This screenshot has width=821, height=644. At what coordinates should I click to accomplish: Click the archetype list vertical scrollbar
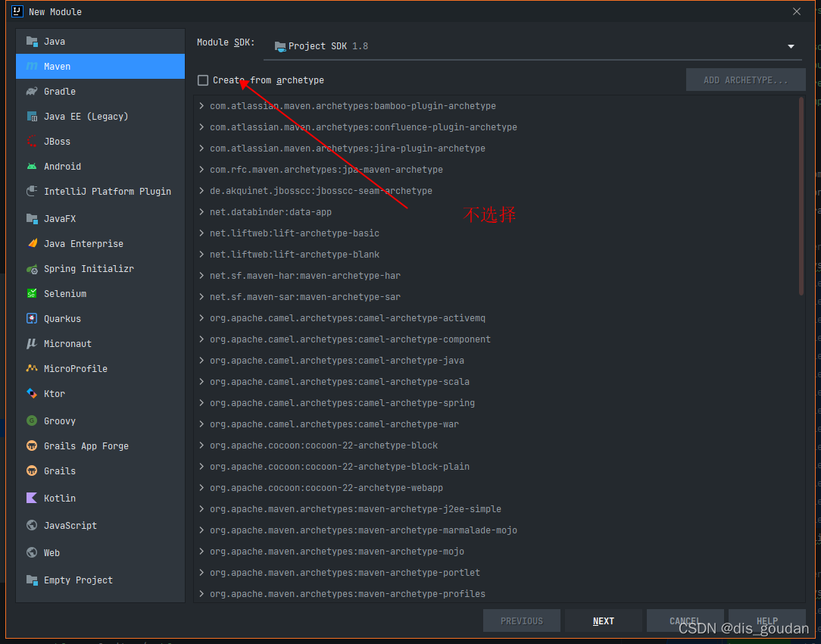[801, 197]
